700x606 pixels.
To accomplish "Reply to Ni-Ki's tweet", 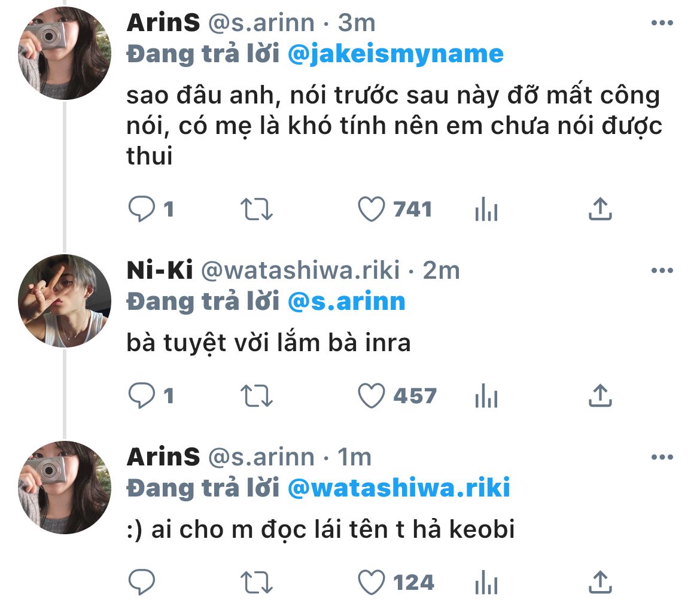I will (142, 395).
